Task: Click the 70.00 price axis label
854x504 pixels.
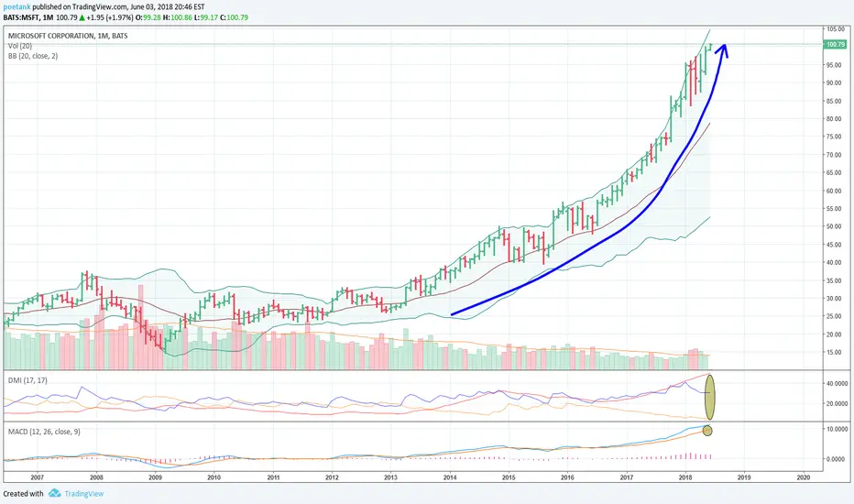Action: (835, 155)
